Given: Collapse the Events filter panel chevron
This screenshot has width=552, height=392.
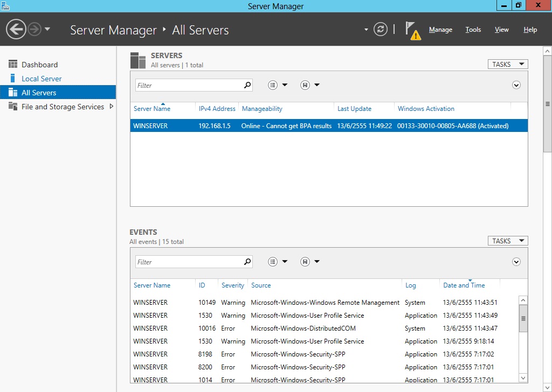Looking at the screenshot, I should click(516, 262).
